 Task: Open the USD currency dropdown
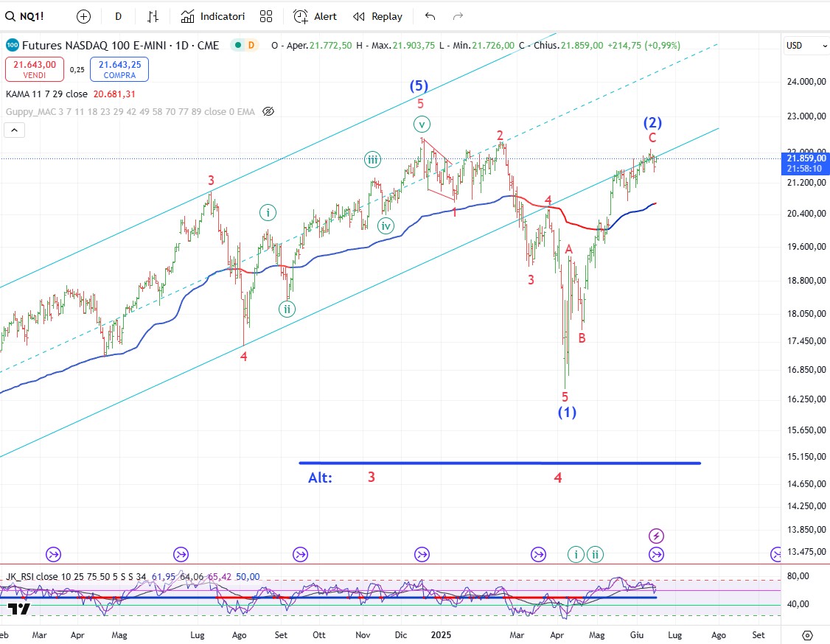point(806,46)
